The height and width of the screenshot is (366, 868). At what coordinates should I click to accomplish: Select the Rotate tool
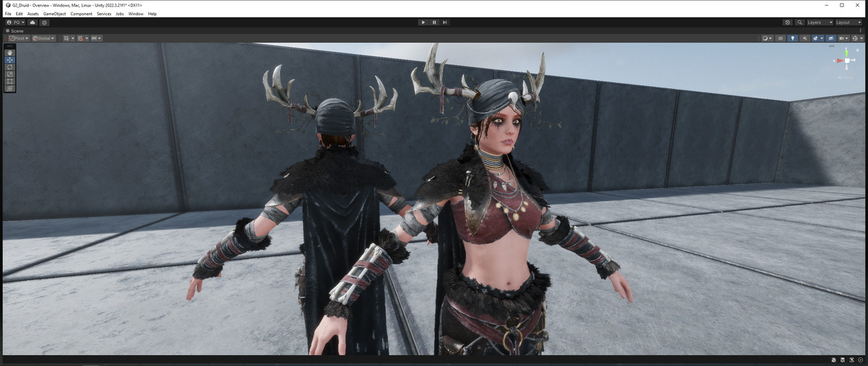9,67
